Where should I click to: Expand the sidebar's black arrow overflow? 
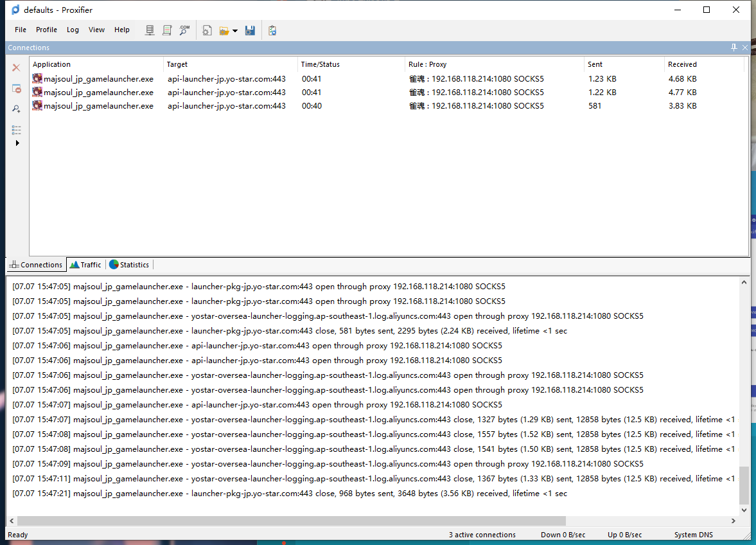[17, 143]
